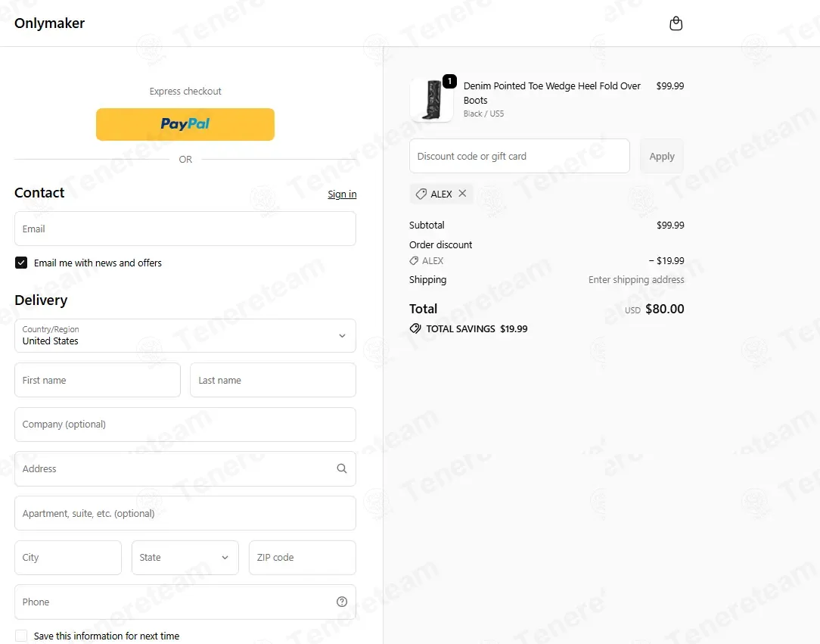820x644 pixels.
Task: Apply the discount code
Action: point(662,156)
